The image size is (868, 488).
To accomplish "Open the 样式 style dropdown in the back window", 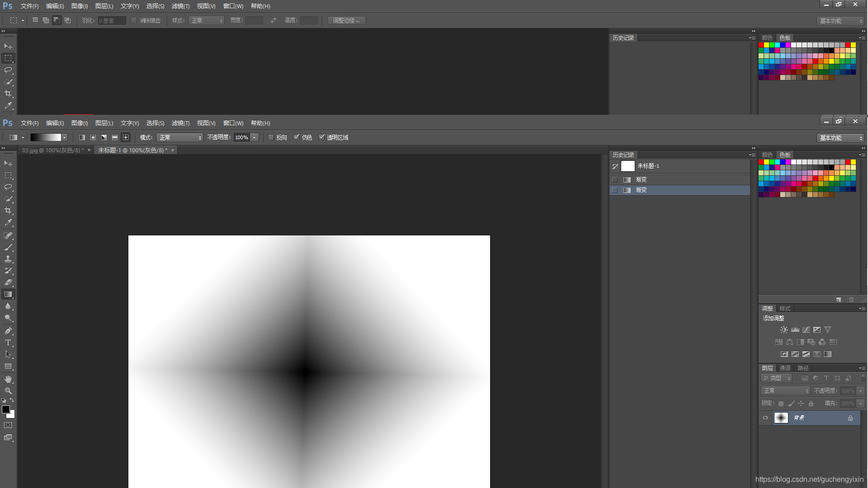I will pos(206,20).
